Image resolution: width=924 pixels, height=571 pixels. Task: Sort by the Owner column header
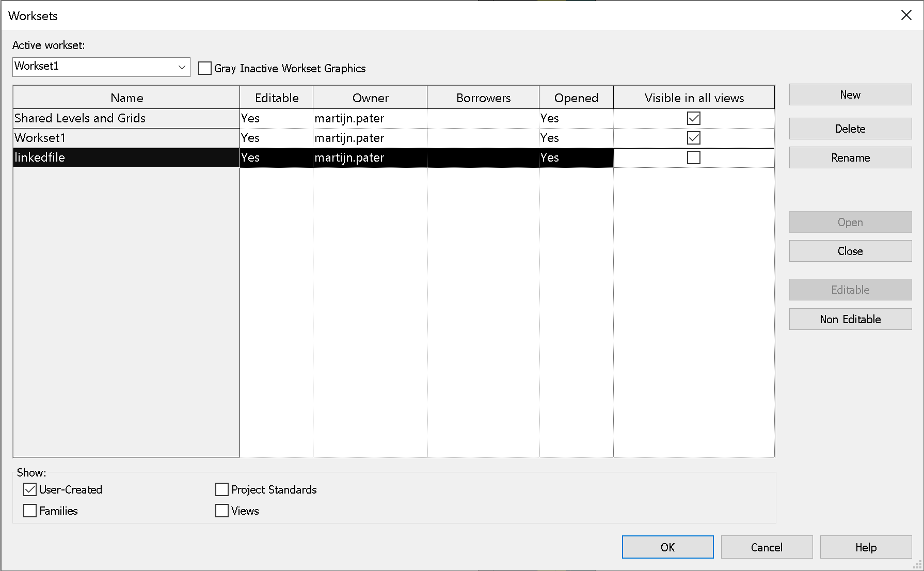[370, 98]
